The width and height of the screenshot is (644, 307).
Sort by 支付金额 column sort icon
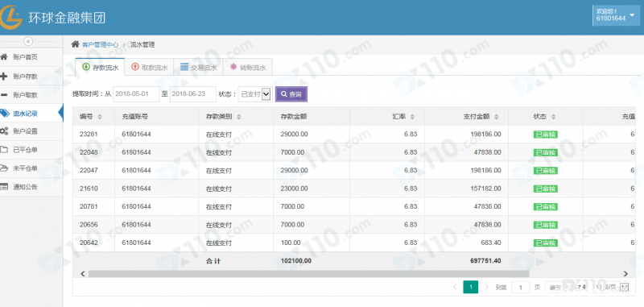(x=496, y=117)
